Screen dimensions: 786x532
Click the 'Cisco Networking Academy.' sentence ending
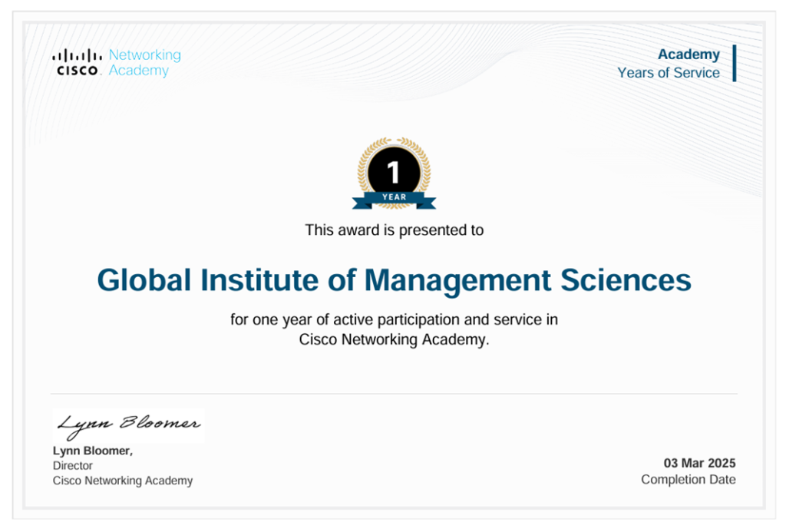pyautogui.click(x=394, y=339)
